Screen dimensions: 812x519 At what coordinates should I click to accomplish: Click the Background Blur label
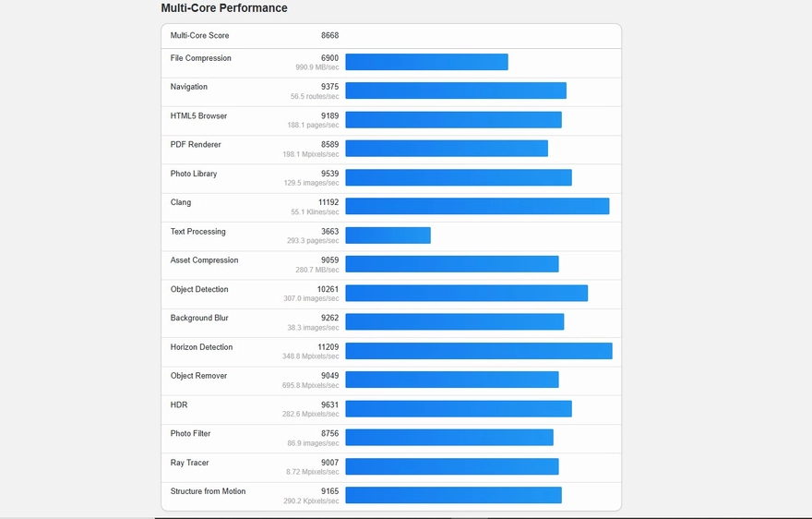(x=199, y=318)
